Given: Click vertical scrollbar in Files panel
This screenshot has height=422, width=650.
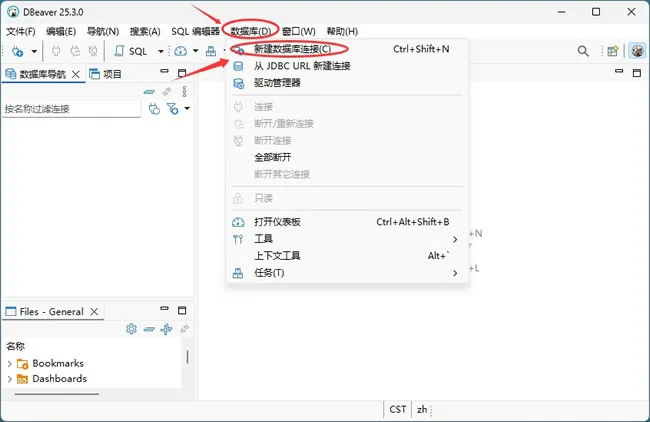Looking at the screenshot, I should (x=187, y=357).
